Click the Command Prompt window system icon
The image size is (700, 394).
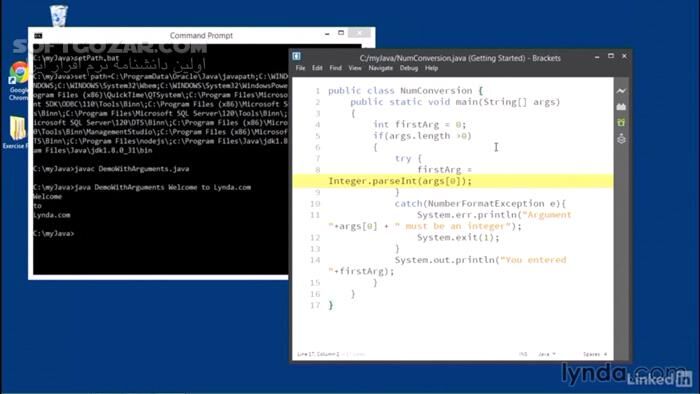coord(38,36)
